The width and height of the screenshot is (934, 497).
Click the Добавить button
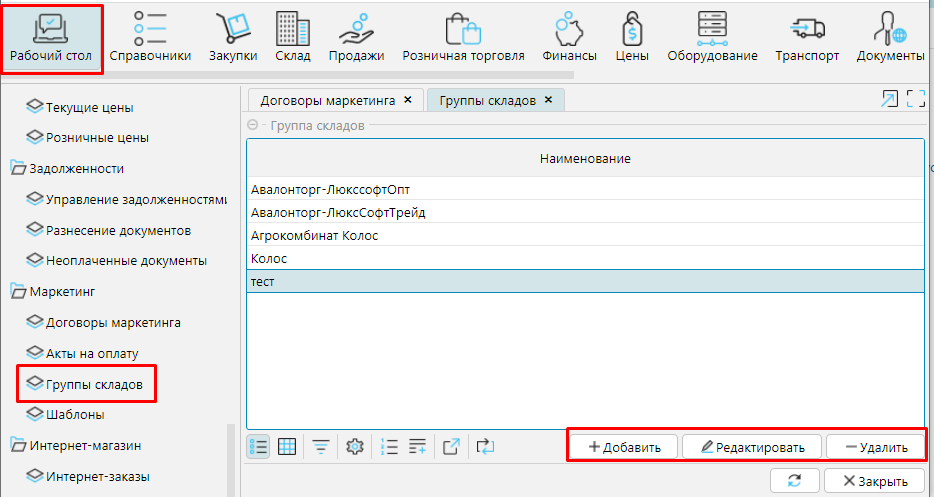click(x=624, y=447)
